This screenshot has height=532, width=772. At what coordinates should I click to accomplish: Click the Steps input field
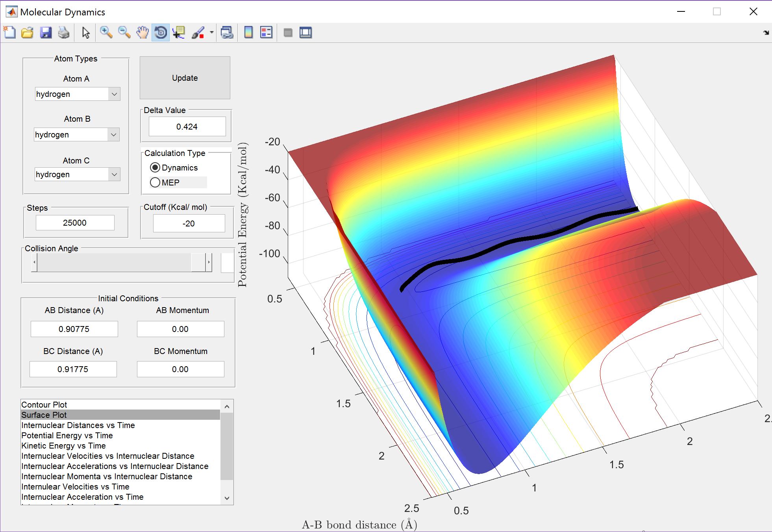[75, 223]
